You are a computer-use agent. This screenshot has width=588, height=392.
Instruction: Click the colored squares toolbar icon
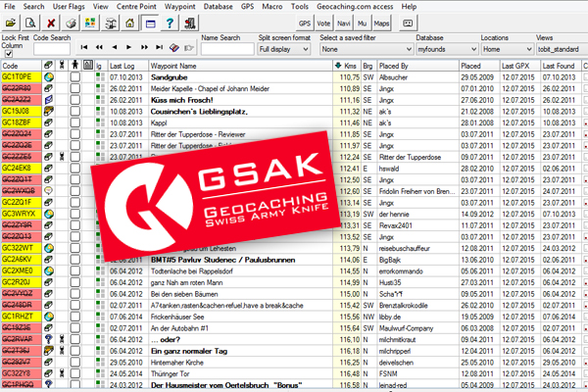pyautogui.click(x=90, y=24)
